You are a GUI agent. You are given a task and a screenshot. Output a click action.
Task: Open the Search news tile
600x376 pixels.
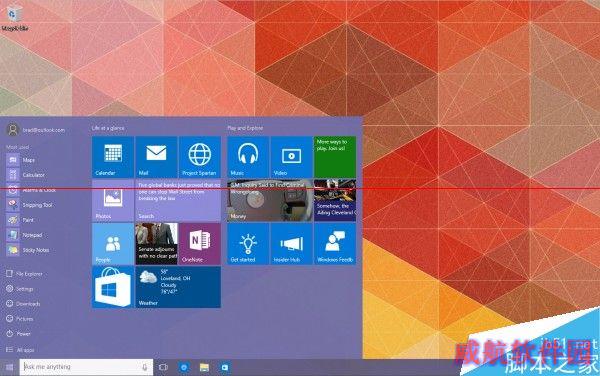(x=178, y=200)
